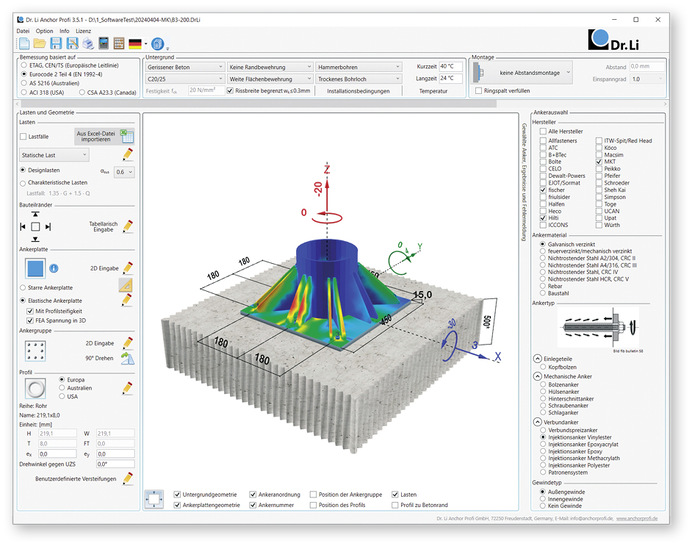Click the German flag language icon
This screenshot has width=692, height=546.
135,44
